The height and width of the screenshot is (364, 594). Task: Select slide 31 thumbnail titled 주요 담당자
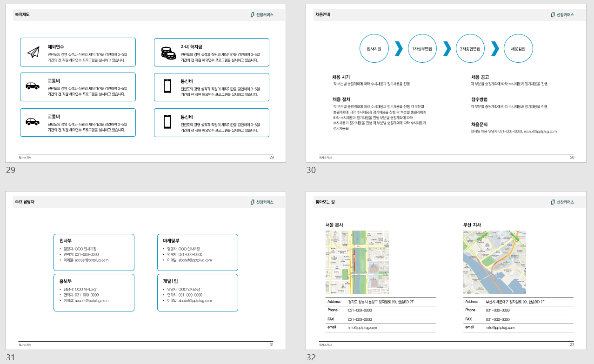(x=146, y=271)
